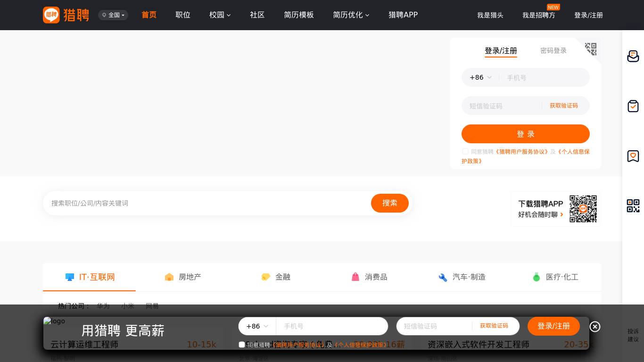
Task: Switch to 密码登录 tab
Action: coord(553,50)
